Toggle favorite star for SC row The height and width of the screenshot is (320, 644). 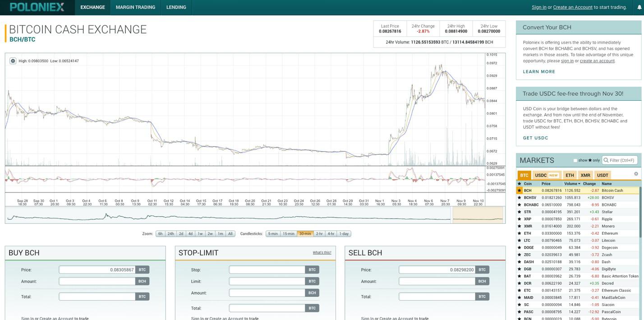coord(519,305)
